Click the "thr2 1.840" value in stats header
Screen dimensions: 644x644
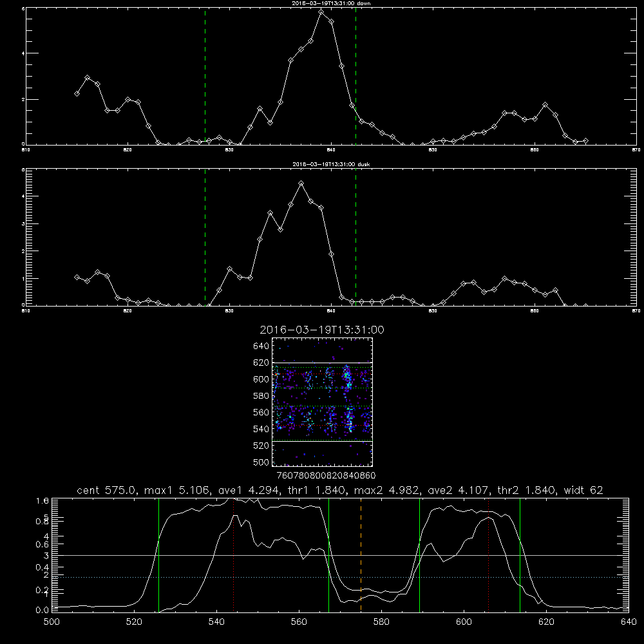527,490
